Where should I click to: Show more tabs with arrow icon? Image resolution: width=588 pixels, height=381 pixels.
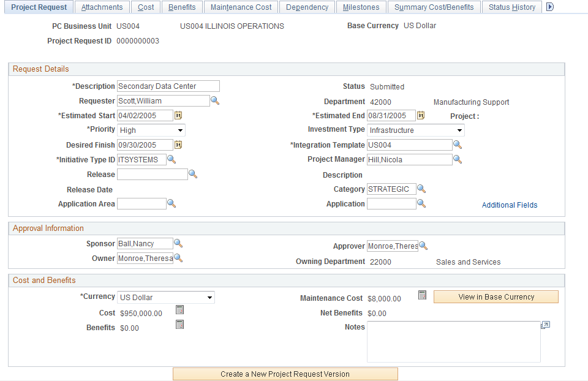pyautogui.click(x=550, y=7)
